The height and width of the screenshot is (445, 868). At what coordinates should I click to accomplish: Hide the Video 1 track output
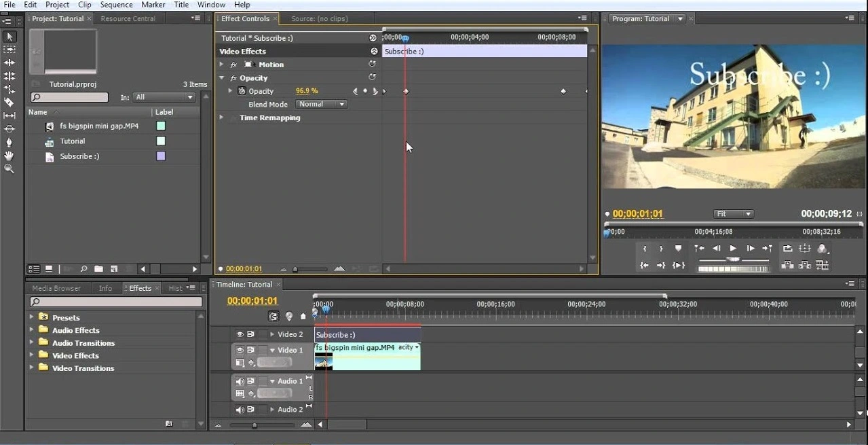coord(240,350)
